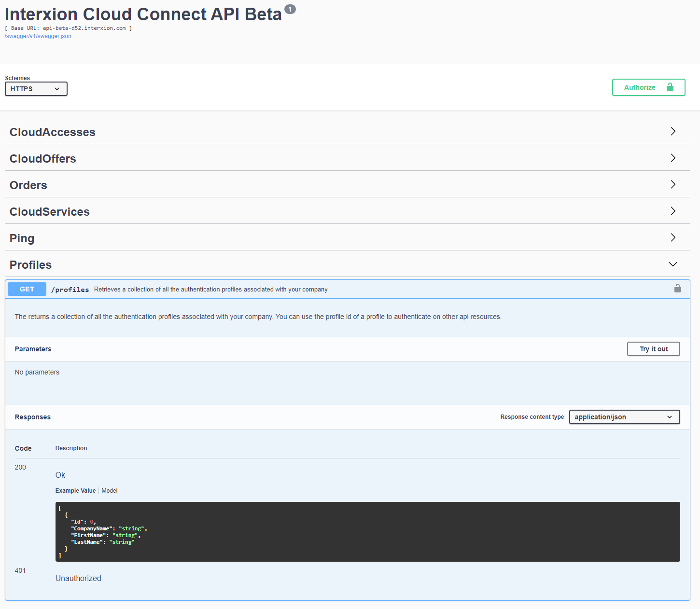700x609 pixels.
Task: Click the Code column header
Action: [23, 448]
